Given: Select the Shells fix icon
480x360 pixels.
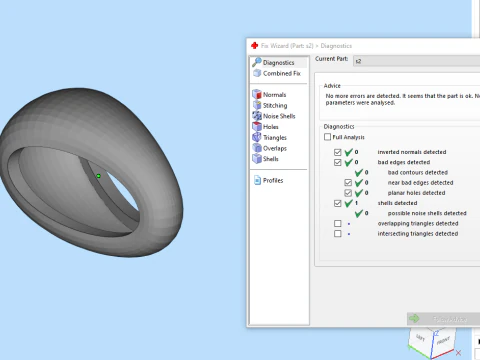Looking at the screenshot, I should tap(257, 158).
